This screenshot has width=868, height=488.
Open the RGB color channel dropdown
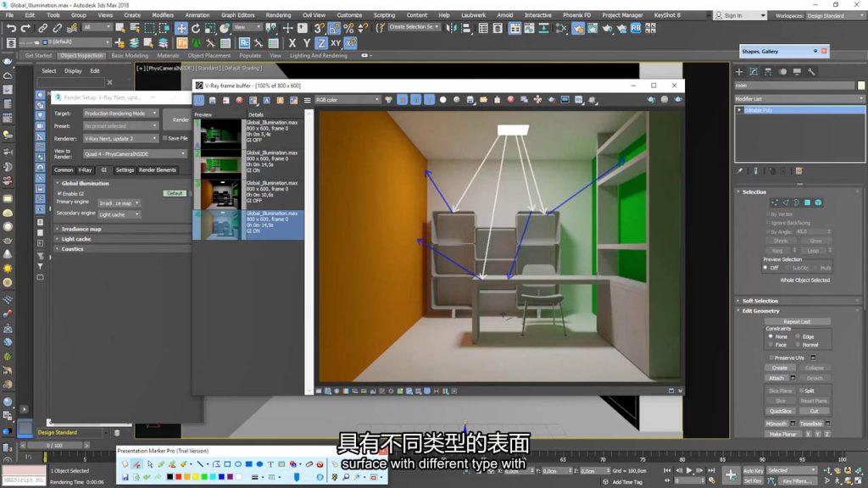coord(347,100)
